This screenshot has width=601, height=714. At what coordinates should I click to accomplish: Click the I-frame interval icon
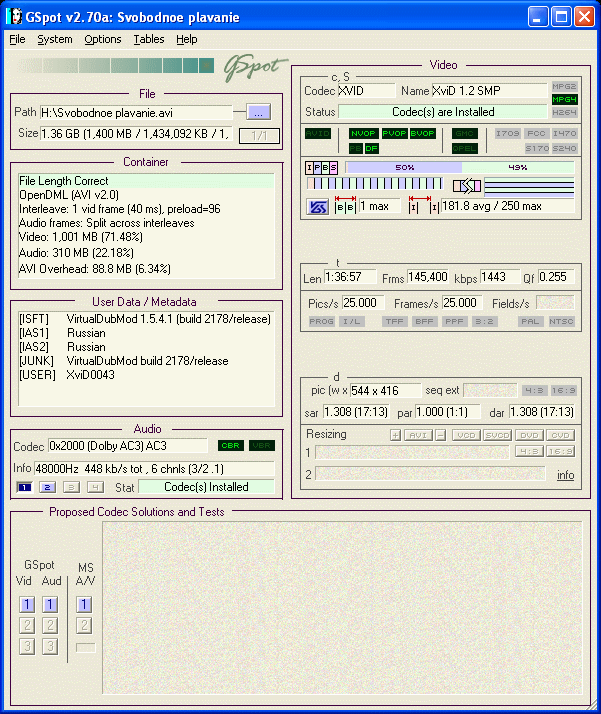pos(424,206)
